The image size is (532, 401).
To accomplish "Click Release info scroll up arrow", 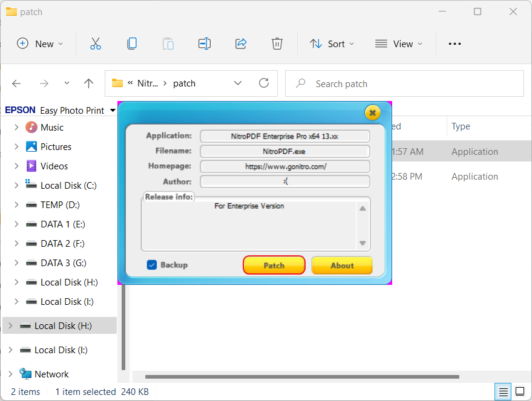I will click(x=363, y=208).
